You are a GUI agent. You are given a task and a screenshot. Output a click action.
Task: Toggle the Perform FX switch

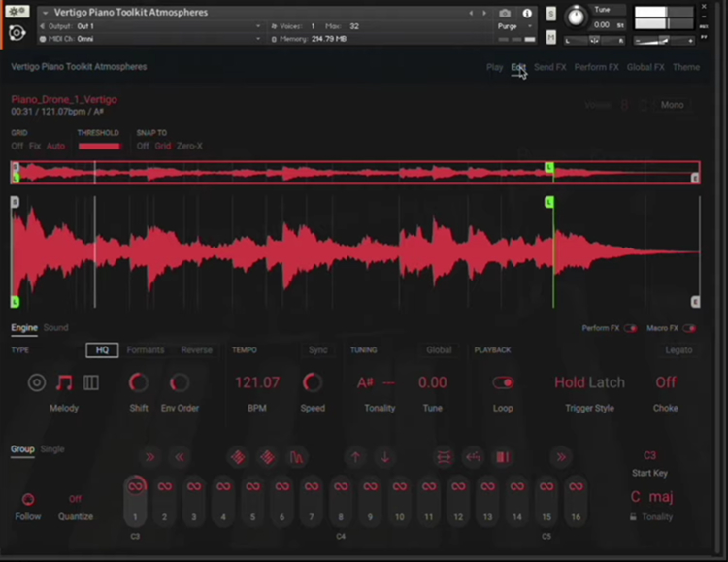coord(631,328)
